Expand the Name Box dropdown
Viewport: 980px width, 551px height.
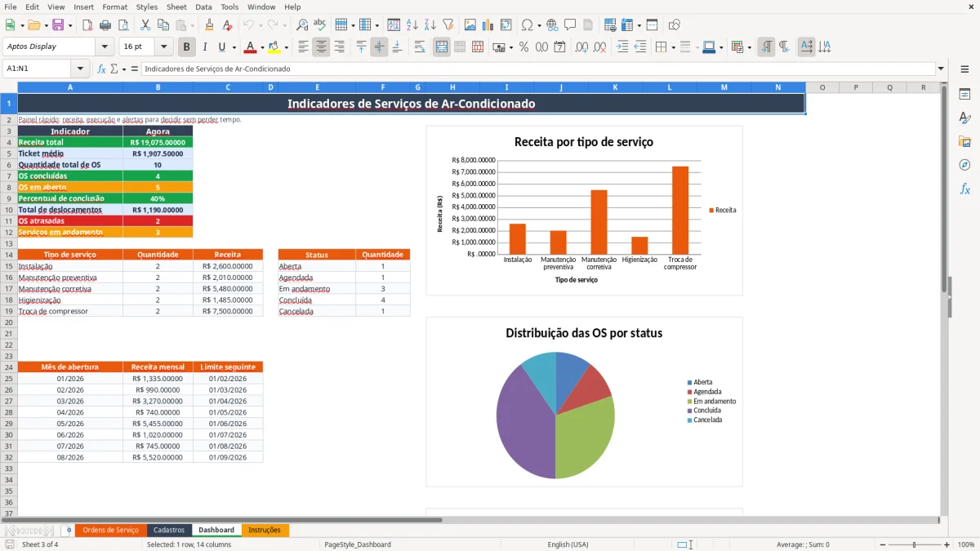click(x=80, y=69)
